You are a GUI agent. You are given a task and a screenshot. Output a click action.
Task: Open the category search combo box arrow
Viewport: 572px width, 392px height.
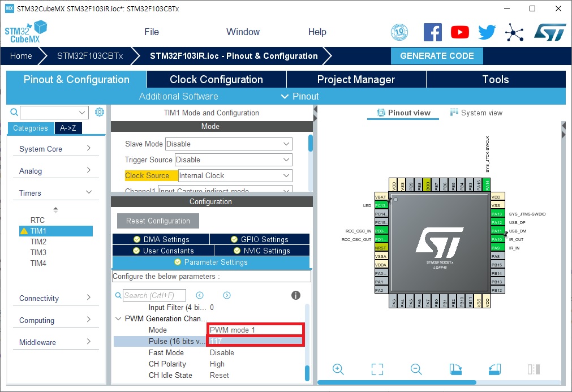[82, 113]
